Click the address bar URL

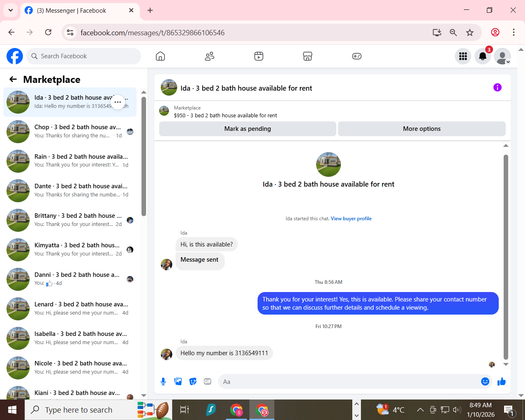click(x=153, y=32)
